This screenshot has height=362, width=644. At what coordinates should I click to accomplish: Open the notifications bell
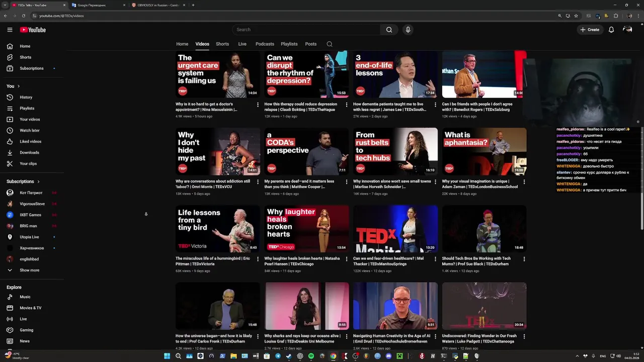611,30
